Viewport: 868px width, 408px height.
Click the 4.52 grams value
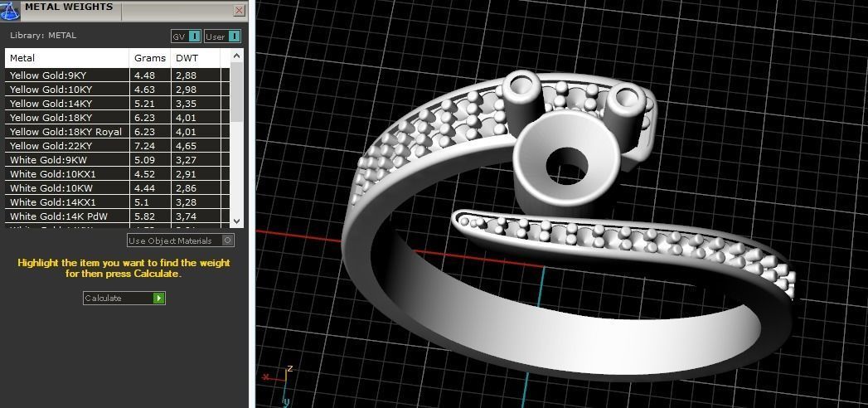coord(144,174)
